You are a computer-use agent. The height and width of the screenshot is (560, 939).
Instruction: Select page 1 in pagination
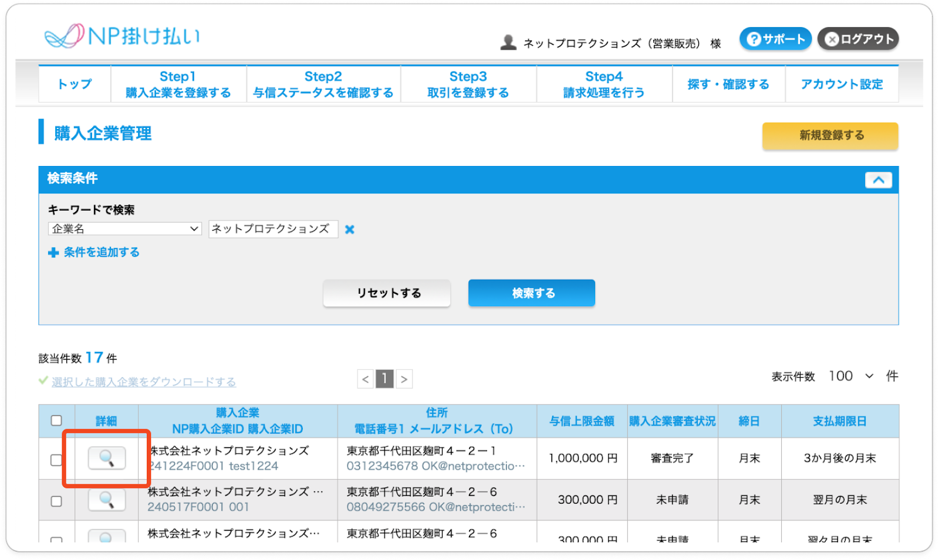coord(384,379)
